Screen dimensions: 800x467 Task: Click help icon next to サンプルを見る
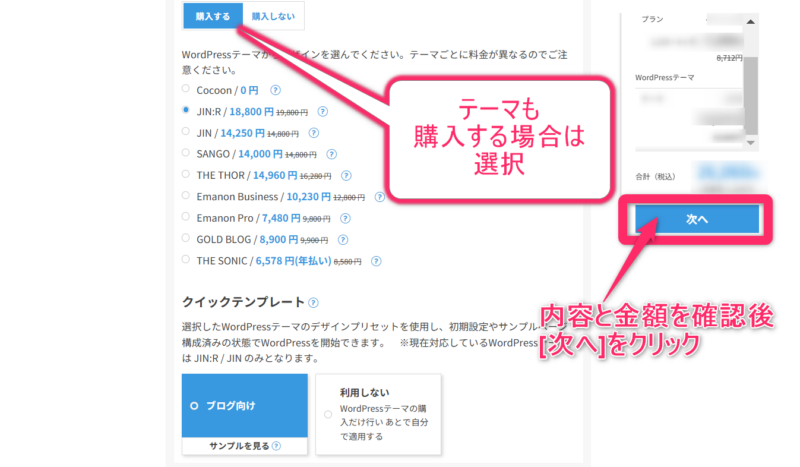pyautogui.click(x=277, y=446)
